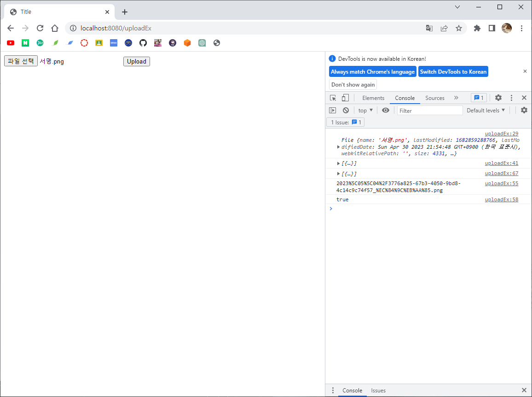Open source link uploadEx:67
Screen dimensions: 532x397
502,174
